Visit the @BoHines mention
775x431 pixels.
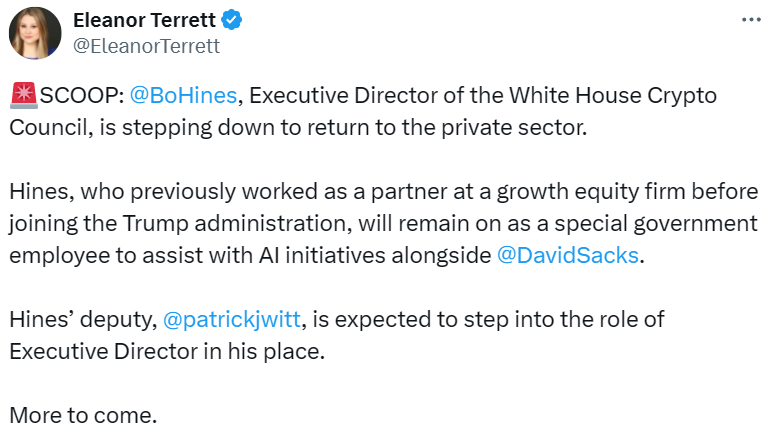click(183, 96)
